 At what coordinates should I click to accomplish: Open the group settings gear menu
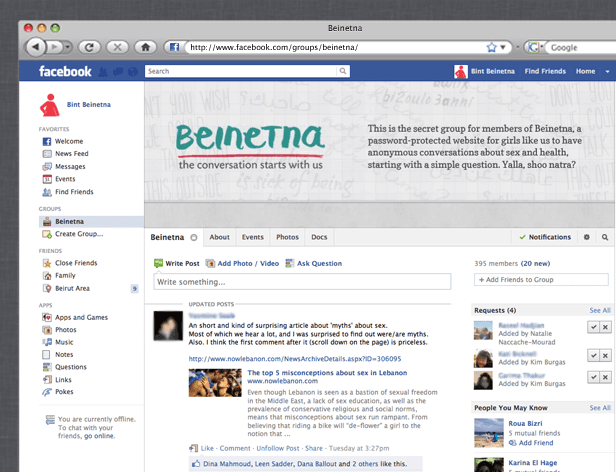click(x=587, y=237)
